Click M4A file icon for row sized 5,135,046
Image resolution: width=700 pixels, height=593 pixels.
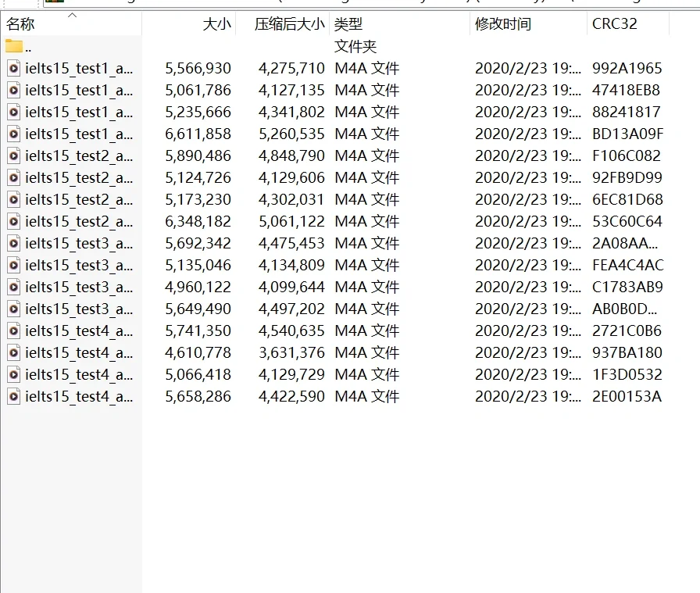coord(14,265)
